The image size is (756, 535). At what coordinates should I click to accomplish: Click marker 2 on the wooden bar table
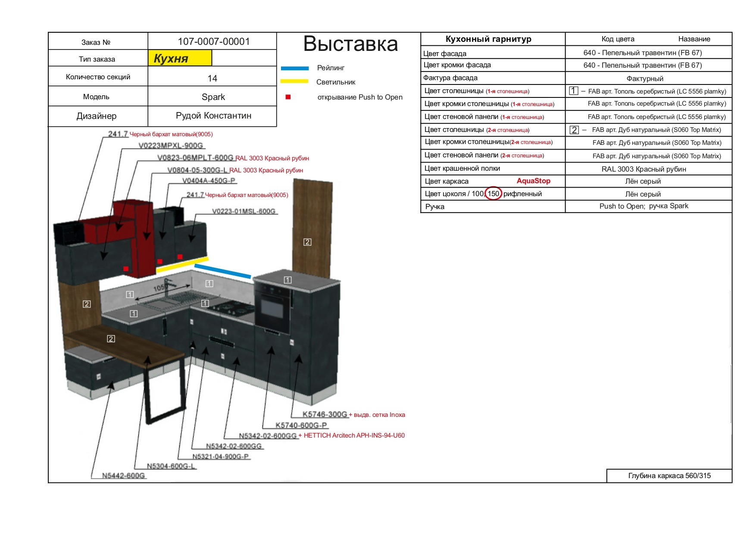(111, 339)
